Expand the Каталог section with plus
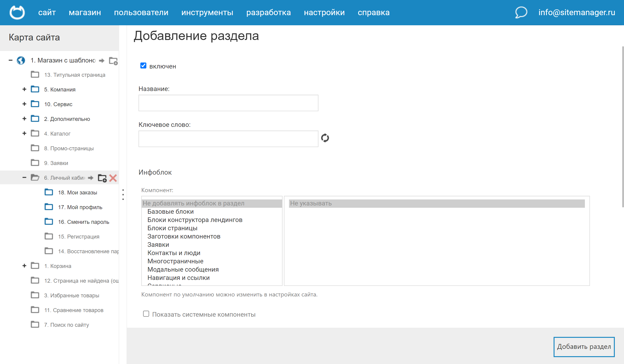 [x=24, y=134]
